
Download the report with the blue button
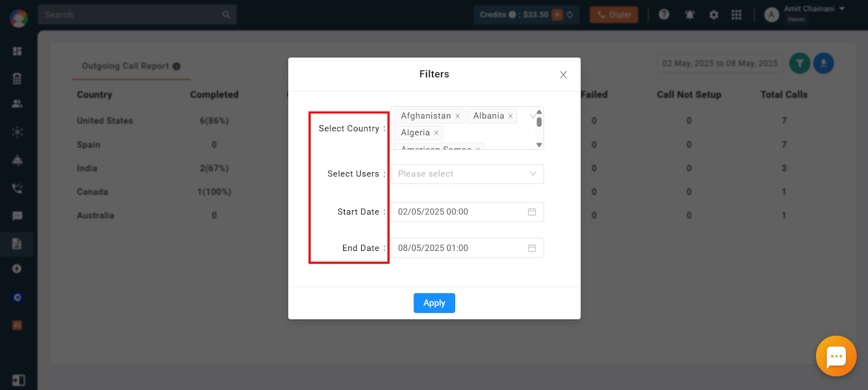pyautogui.click(x=824, y=64)
